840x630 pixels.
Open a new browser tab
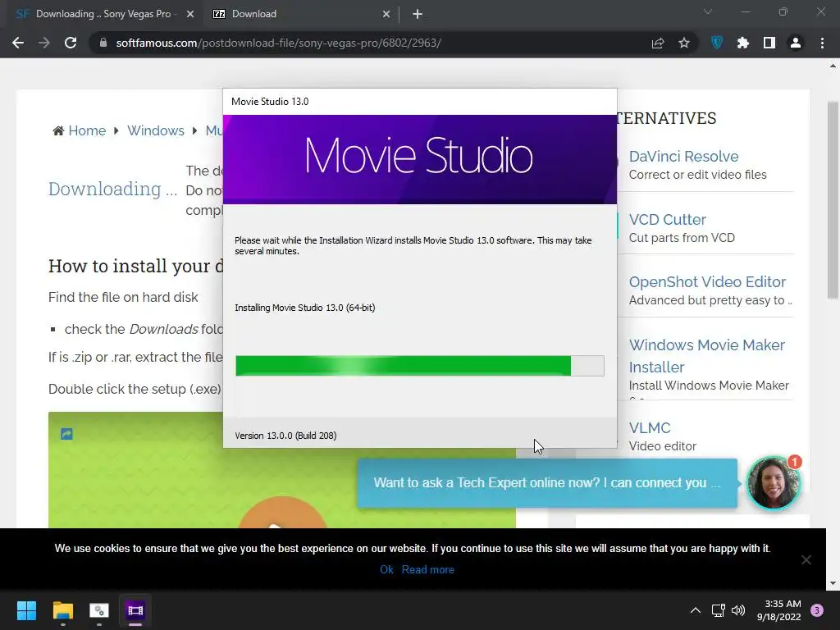click(x=418, y=14)
